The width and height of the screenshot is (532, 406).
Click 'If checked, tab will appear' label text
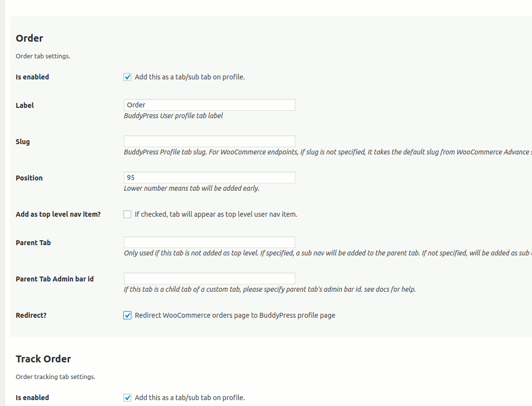coord(216,214)
